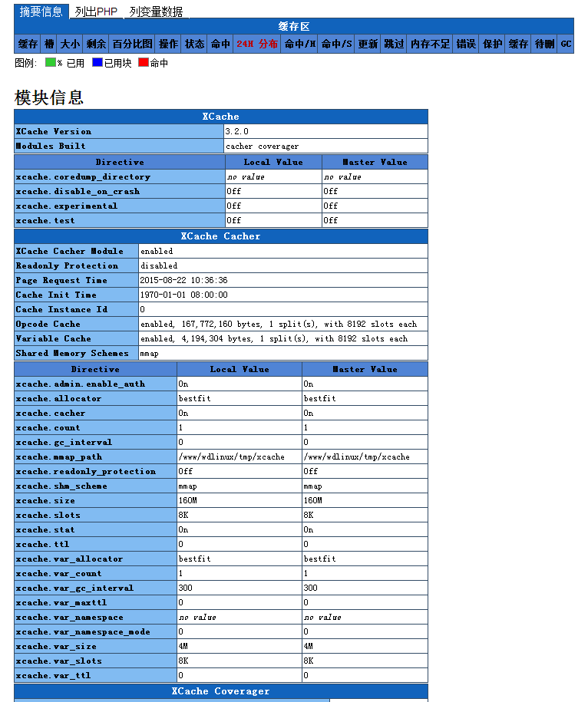588x702 pixels.
Task: Click the 剩余 column header
Action: point(96,44)
